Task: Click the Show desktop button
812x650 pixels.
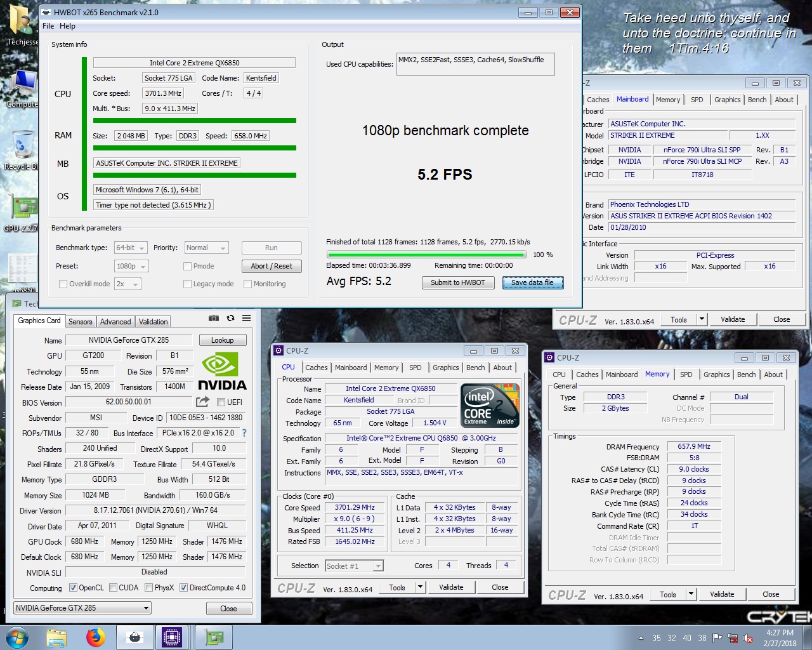Action: point(807,637)
